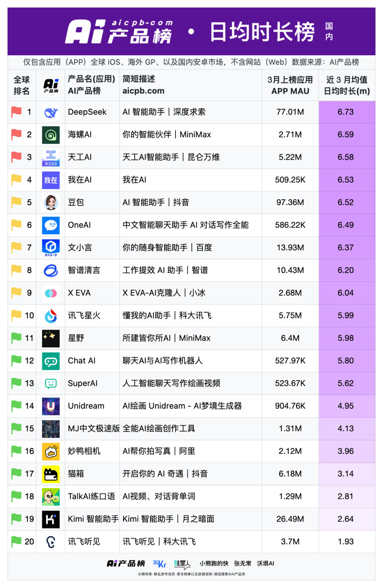
Task: Click the AI产品榜 logo in header column
Action: tap(51, 86)
